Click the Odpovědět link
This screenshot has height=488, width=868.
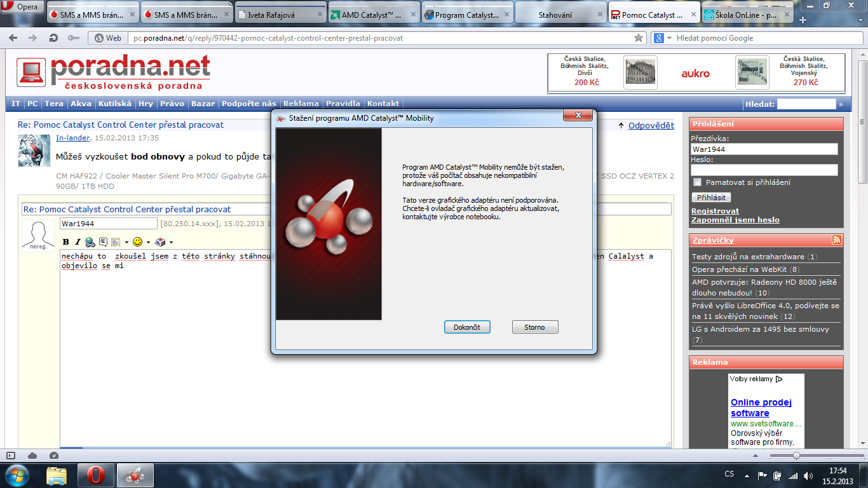click(651, 126)
